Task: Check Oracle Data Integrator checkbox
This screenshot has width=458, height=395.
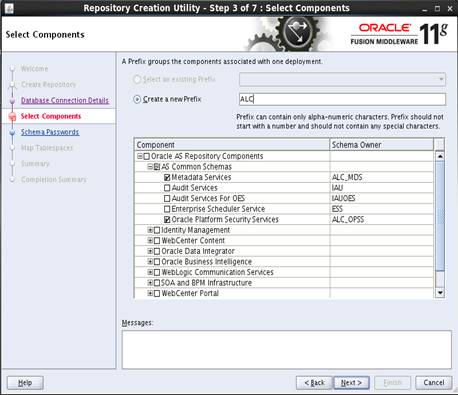Action: (x=157, y=251)
